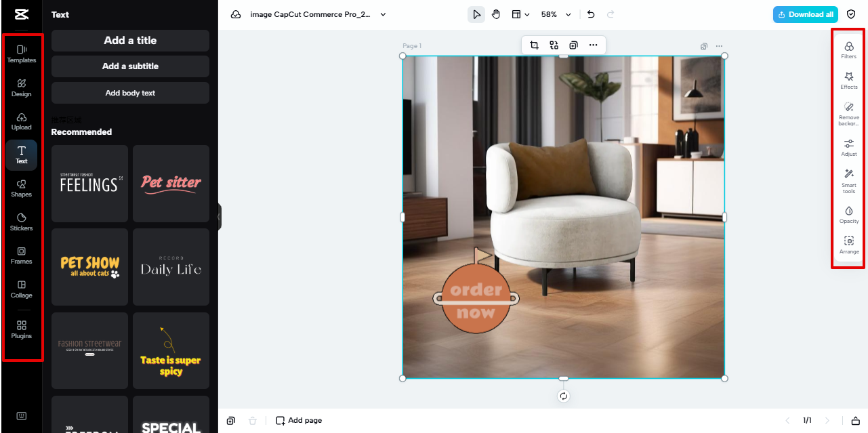The height and width of the screenshot is (433, 868).
Task: Click Remove background tool
Action: click(848, 114)
